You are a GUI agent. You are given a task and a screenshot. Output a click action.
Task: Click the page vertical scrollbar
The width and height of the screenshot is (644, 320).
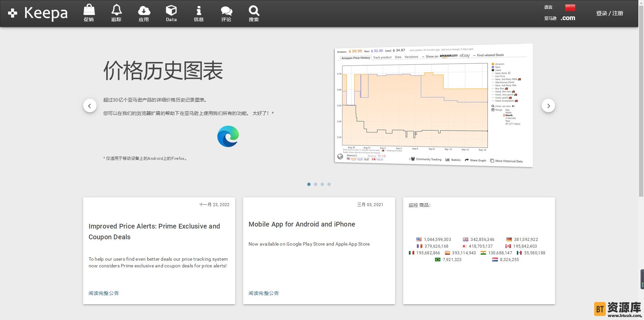(641, 101)
